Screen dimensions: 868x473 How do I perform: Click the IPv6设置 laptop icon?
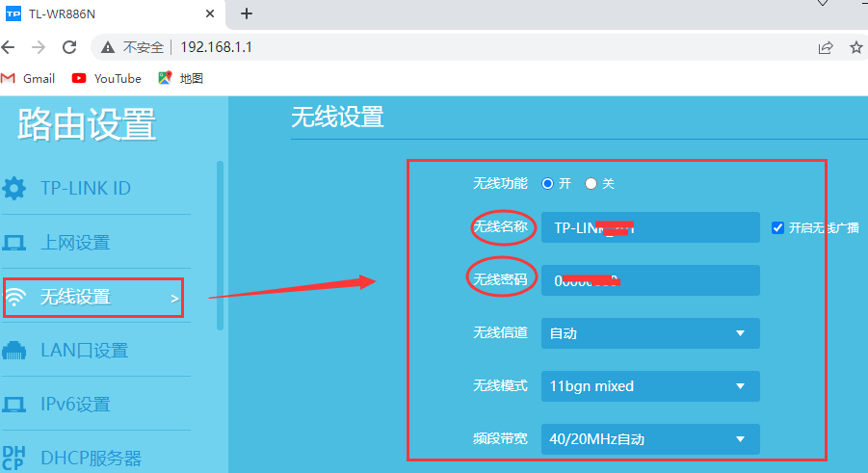(13, 405)
